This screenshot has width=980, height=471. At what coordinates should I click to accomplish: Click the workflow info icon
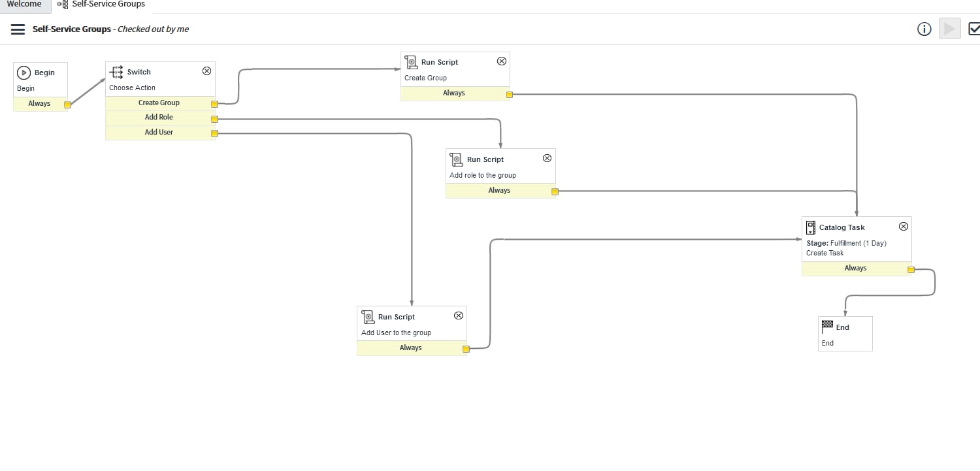pyautogui.click(x=924, y=29)
